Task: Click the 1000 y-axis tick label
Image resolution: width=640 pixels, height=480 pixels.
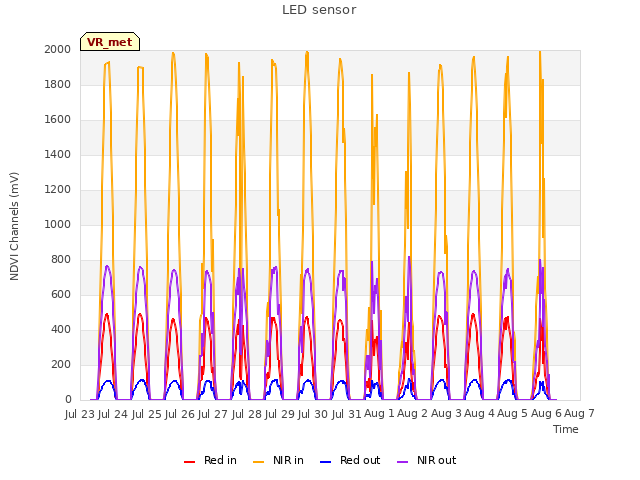Action: coord(58,224)
